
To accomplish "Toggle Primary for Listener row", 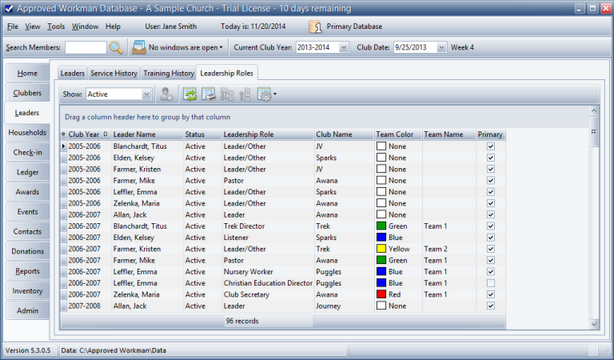I will click(x=491, y=237).
